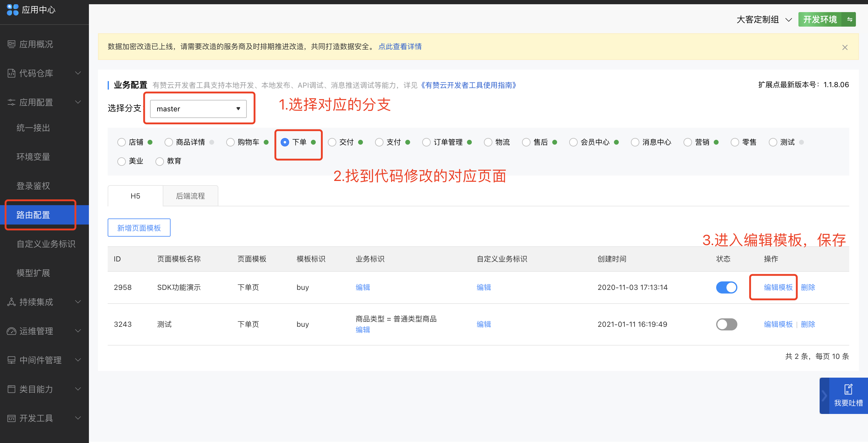Select the 零售 radio button
The width and height of the screenshot is (868, 443).
point(735,142)
